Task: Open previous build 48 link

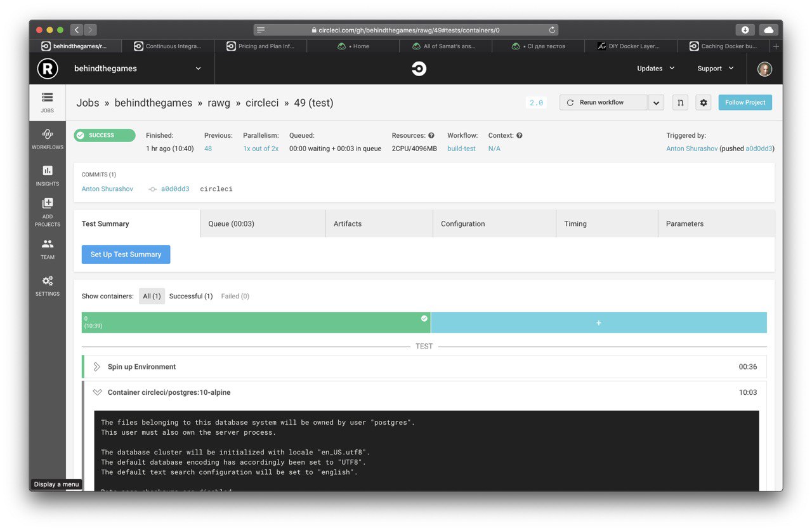Action: (x=208, y=149)
